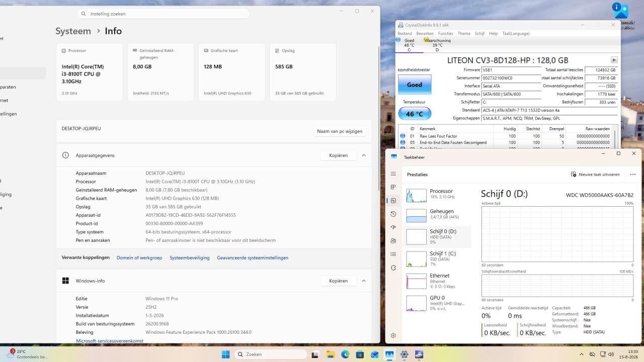This screenshot has width=644, height=362.
Task: Open Systeembeveiliging link
Action: (190, 258)
